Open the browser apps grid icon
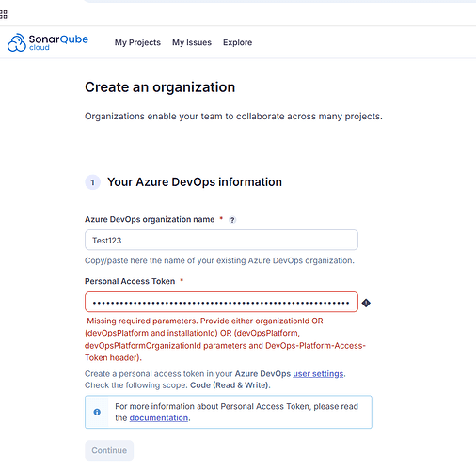476x470 pixels. 3,14
